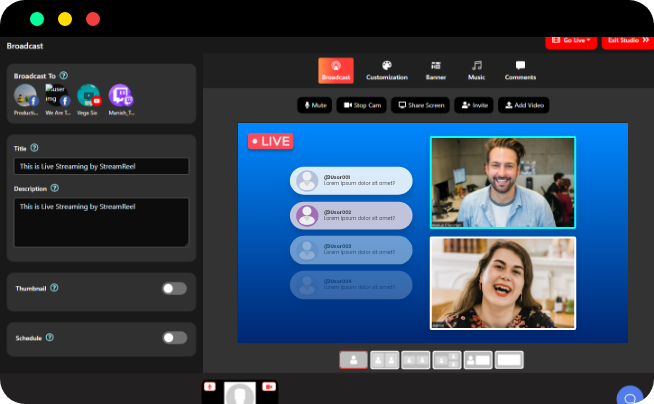Switch to the Banner tab
This screenshot has width=654, height=404.
tap(435, 70)
